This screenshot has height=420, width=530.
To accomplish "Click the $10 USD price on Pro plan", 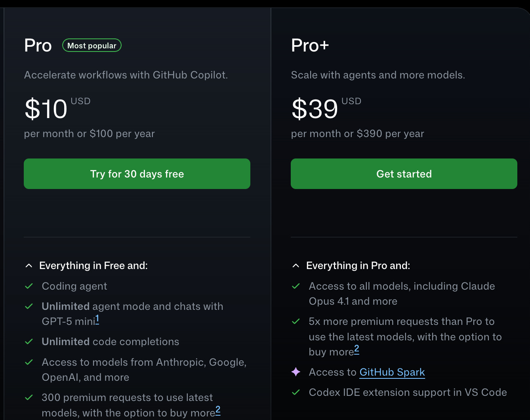I will tap(46, 109).
